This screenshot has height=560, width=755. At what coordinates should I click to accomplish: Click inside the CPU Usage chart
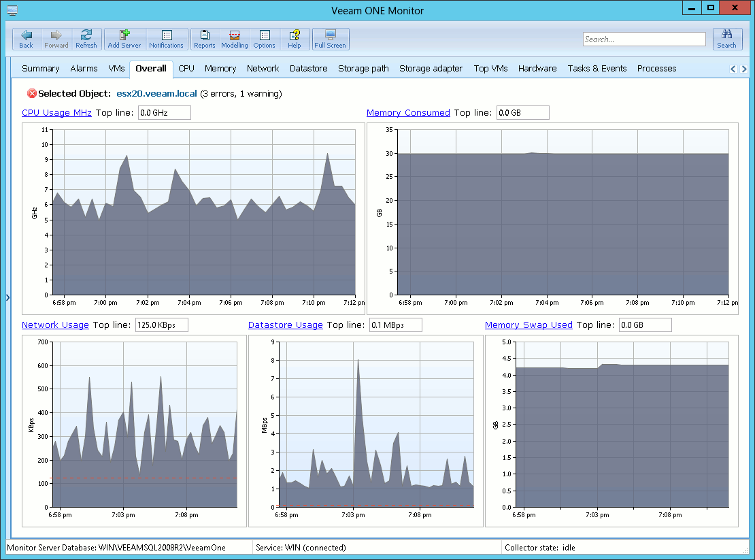(204, 212)
